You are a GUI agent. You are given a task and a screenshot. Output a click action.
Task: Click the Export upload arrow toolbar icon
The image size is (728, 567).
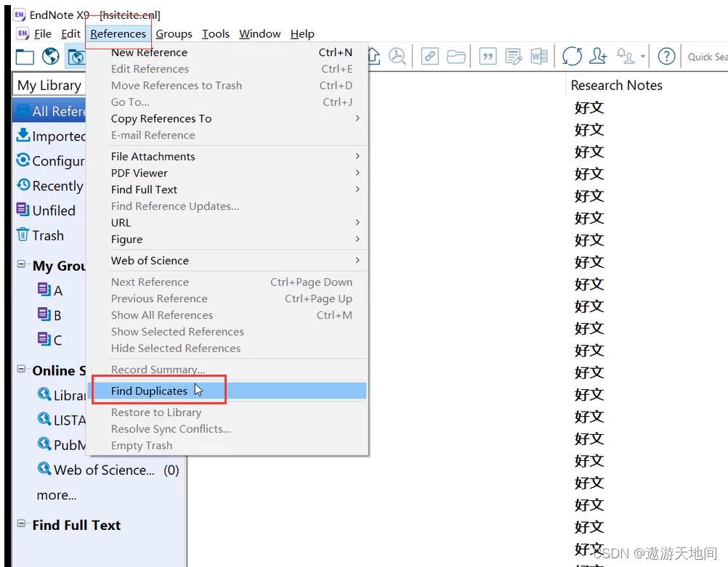tap(373, 56)
